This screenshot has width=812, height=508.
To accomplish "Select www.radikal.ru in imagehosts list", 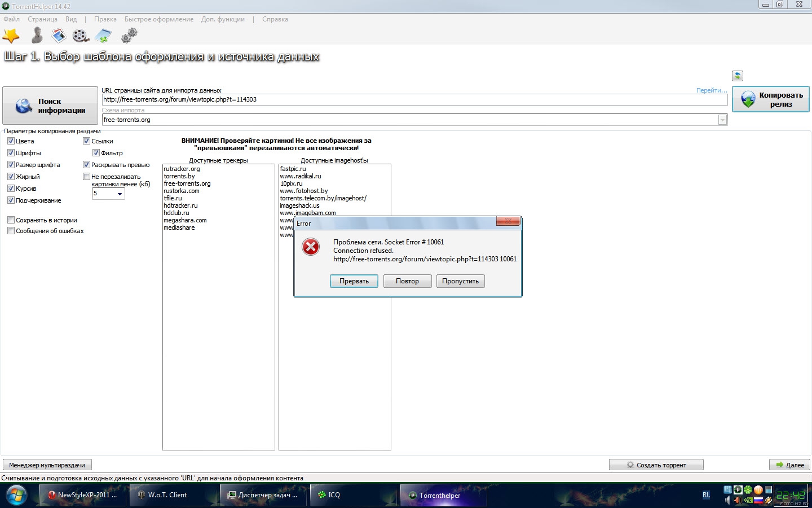I will (301, 176).
